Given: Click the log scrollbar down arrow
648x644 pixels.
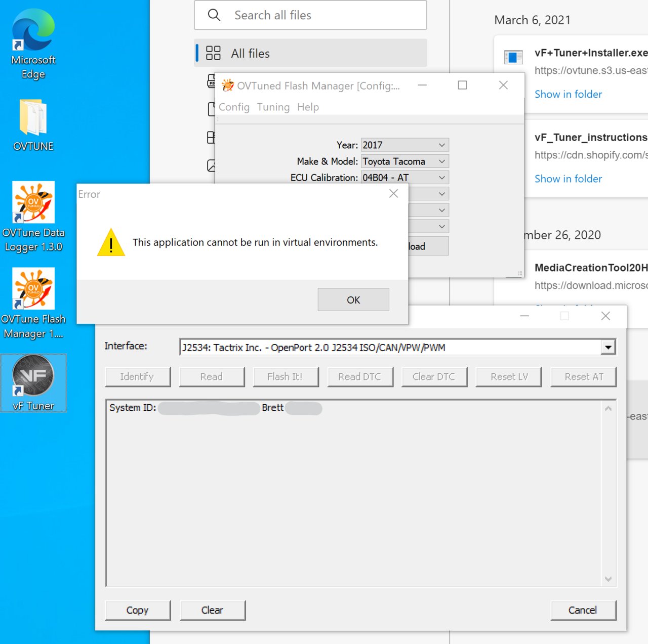Looking at the screenshot, I should pyautogui.click(x=608, y=579).
